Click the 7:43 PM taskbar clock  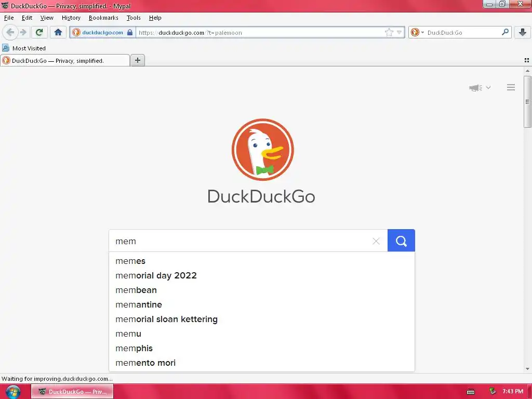[513, 391]
